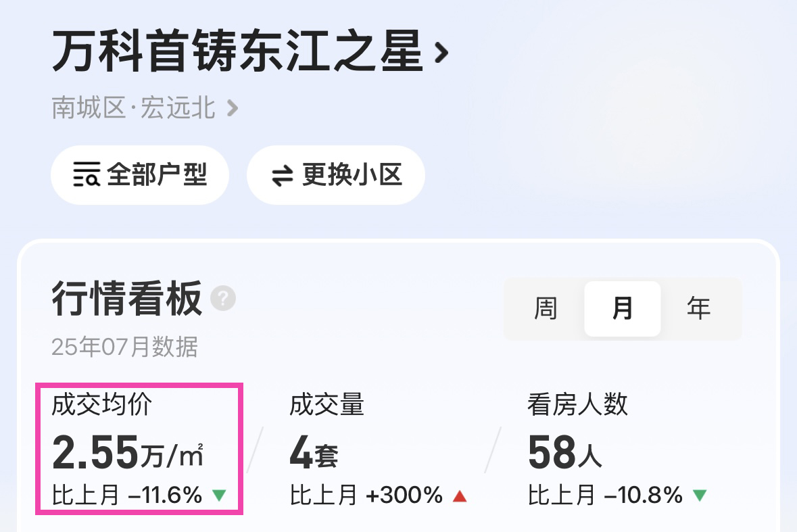Select the 成交均价 2.55万/㎡ card
The width and height of the screenshot is (797, 532).
[x=139, y=449]
